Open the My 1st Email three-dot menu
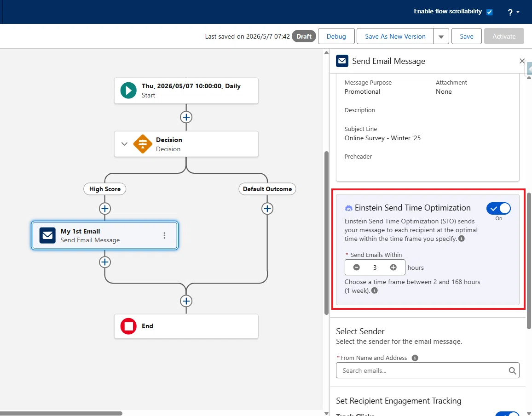 164,235
